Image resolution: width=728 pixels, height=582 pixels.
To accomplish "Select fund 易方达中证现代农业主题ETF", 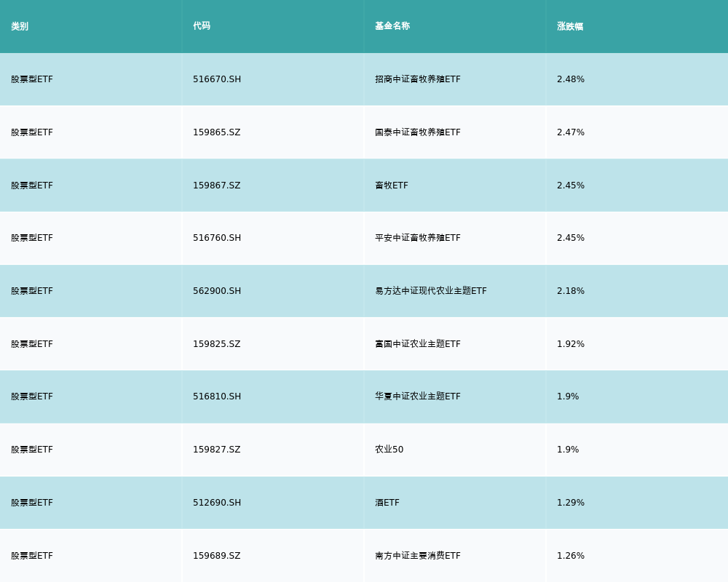I will coord(431,291).
